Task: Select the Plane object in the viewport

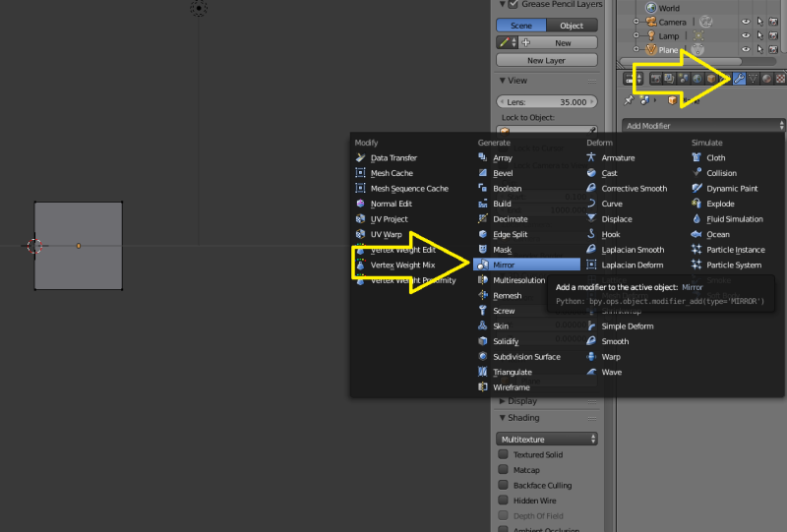Action: 79,246
